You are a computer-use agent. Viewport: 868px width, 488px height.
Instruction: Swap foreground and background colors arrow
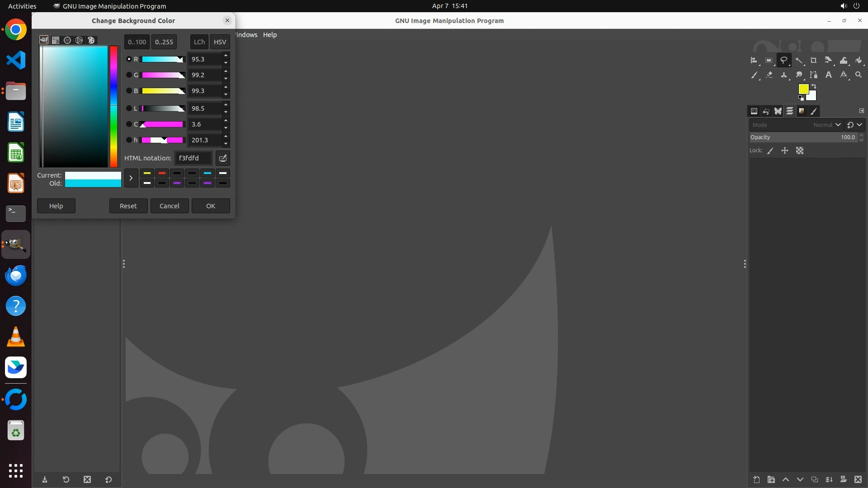[x=814, y=86]
